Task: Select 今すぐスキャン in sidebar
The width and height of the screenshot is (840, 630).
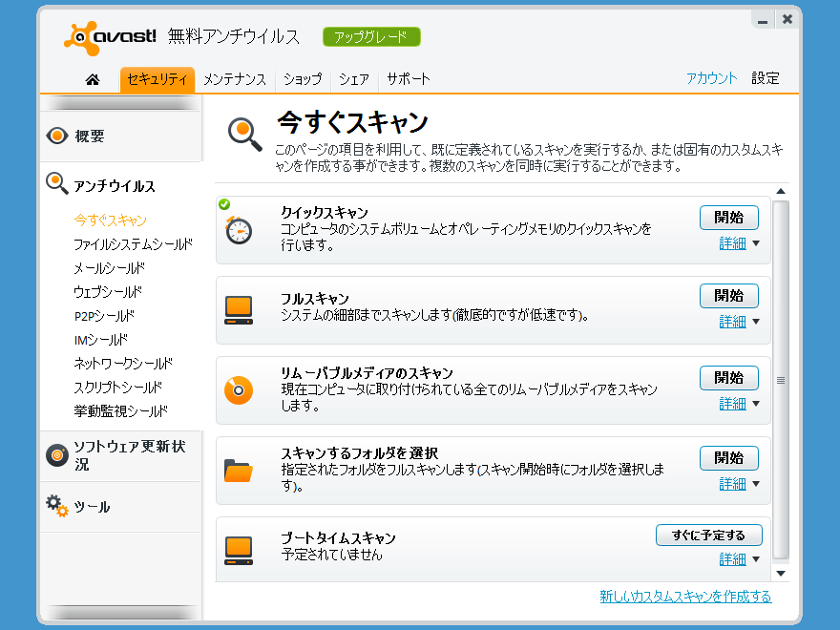Action: click(111, 220)
